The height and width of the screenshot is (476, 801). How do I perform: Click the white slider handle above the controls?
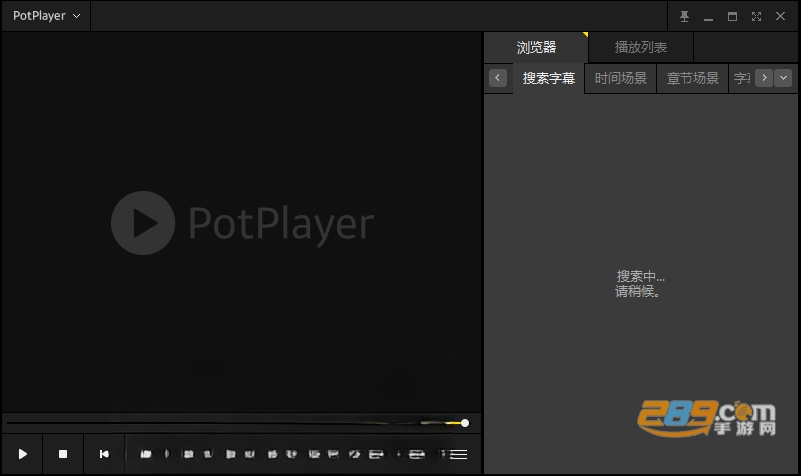[x=464, y=423]
